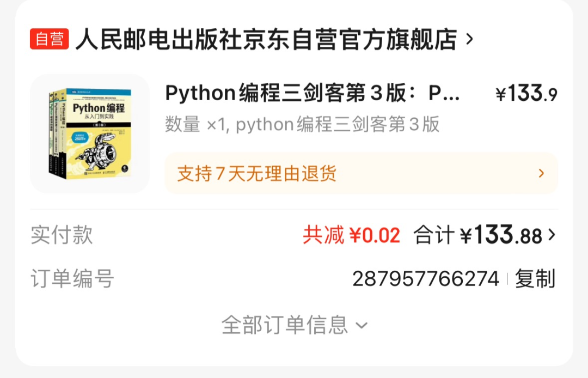
Task: Click the down chevron beside 全部订单信息
Action: pyautogui.click(x=362, y=326)
